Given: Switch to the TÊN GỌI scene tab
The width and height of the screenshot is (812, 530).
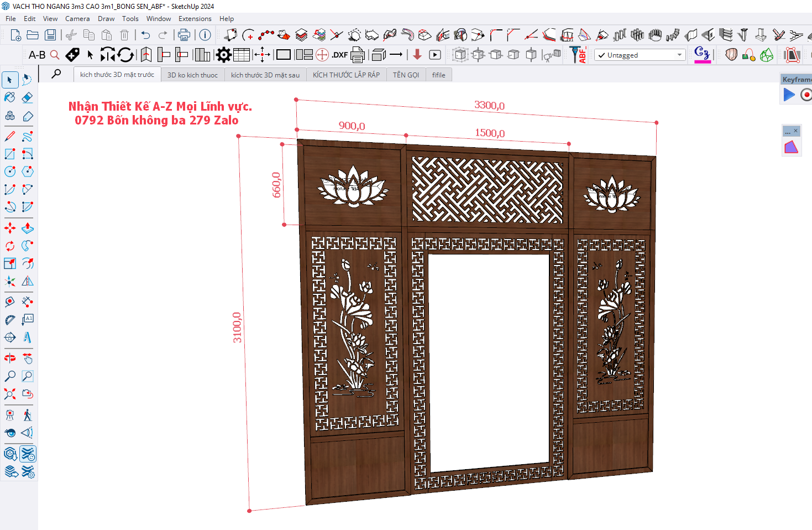Looking at the screenshot, I should pyautogui.click(x=406, y=75).
